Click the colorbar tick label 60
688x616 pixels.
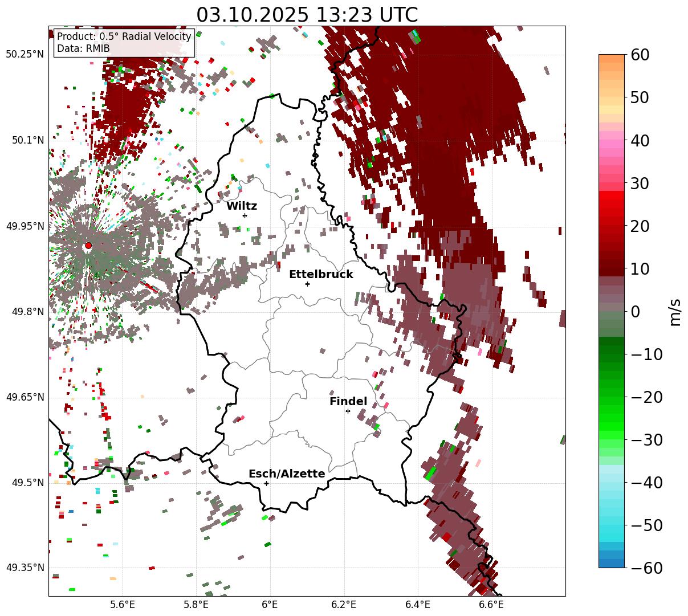point(640,55)
